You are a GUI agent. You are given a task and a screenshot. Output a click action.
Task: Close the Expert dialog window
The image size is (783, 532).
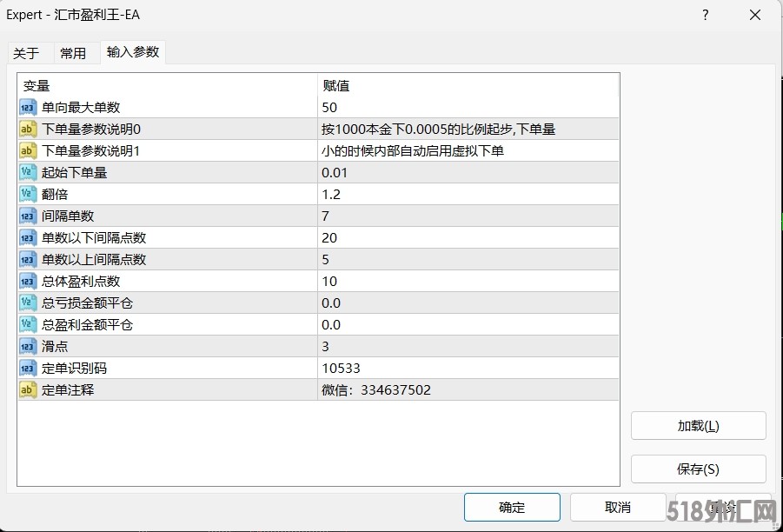[x=755, y=15]
